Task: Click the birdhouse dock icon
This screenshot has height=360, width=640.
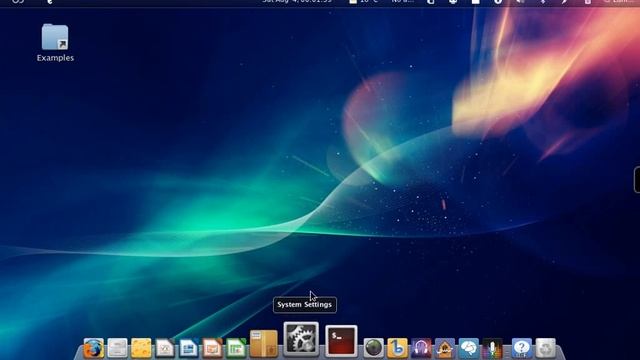Action: (444, 348)
